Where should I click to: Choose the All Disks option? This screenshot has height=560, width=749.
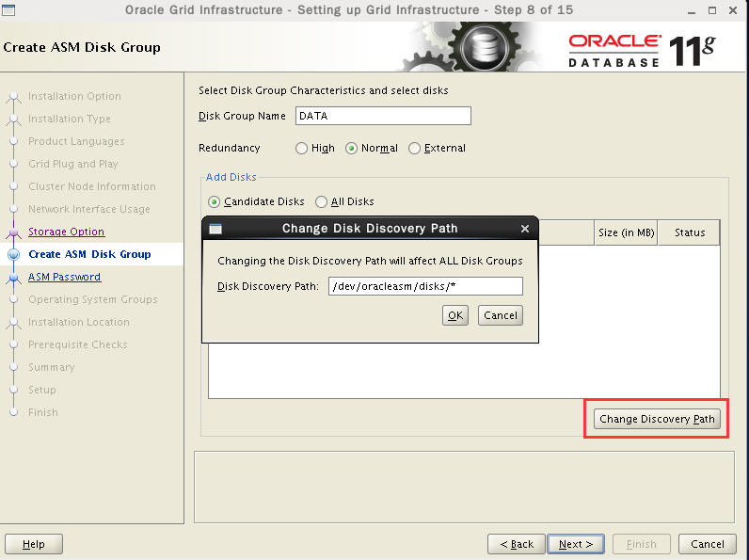pyautogui.click(x=322, y=201)
